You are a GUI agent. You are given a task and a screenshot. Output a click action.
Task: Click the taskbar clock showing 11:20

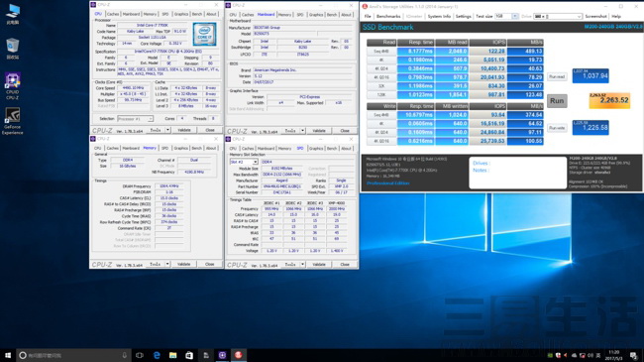pyautogui.click(x=614, y=355)
